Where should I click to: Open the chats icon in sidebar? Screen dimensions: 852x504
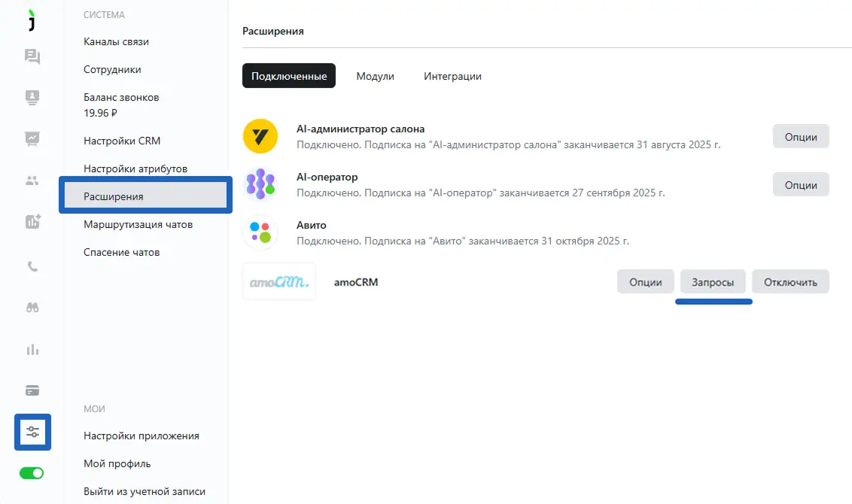pos(32,57)
